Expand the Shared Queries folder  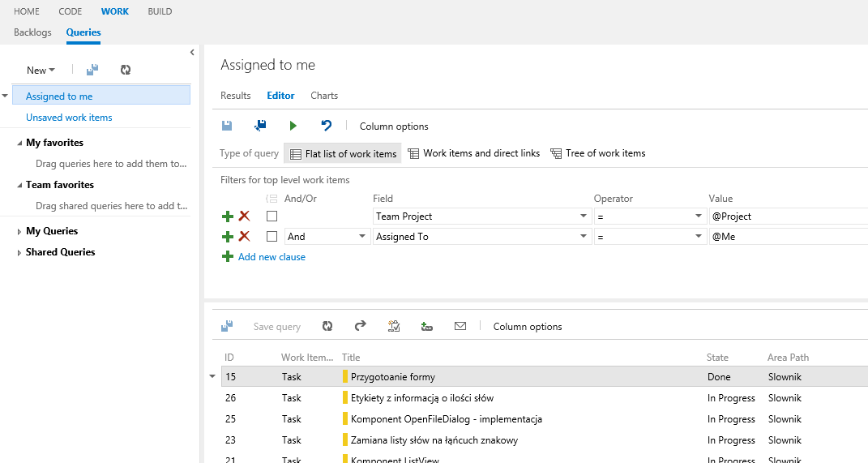19,253
